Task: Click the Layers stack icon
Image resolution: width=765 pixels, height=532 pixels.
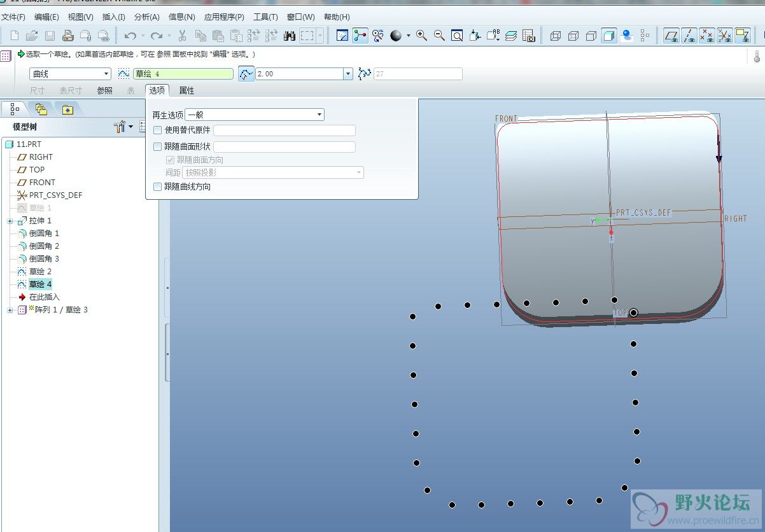Action: 510,36
